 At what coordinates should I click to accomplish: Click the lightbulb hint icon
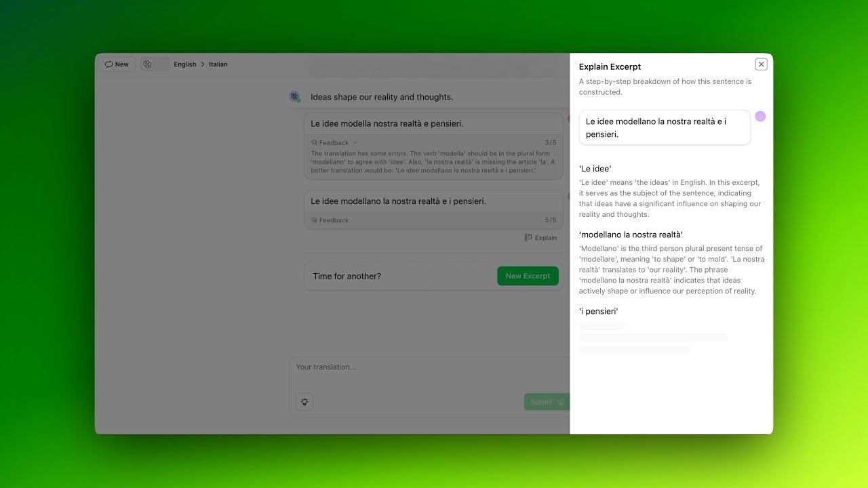[304, 402]
